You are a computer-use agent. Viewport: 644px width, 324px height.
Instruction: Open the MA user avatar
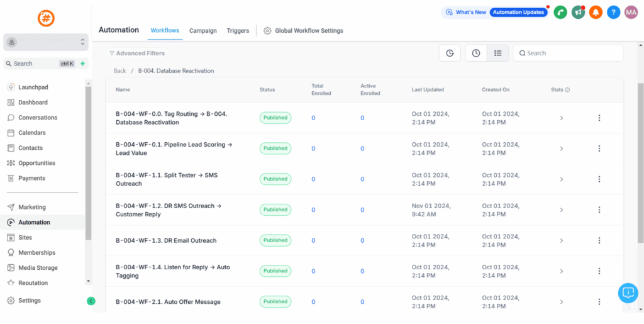pos(631,12)
